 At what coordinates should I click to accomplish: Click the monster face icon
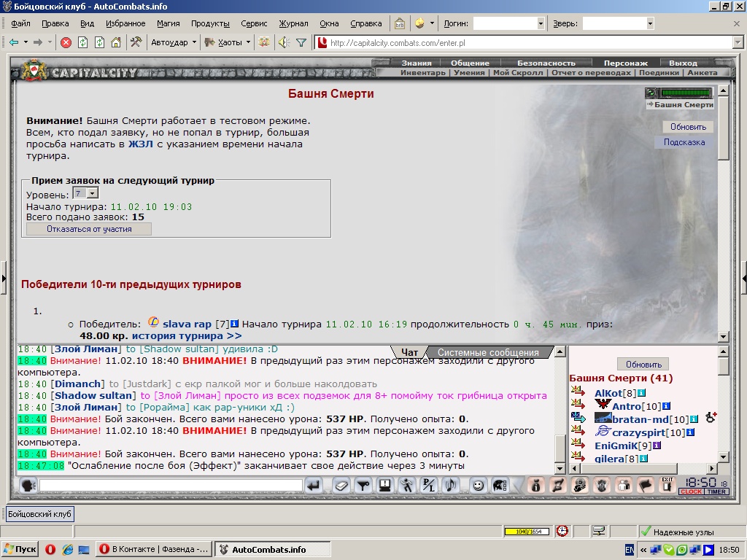(602, 486)
